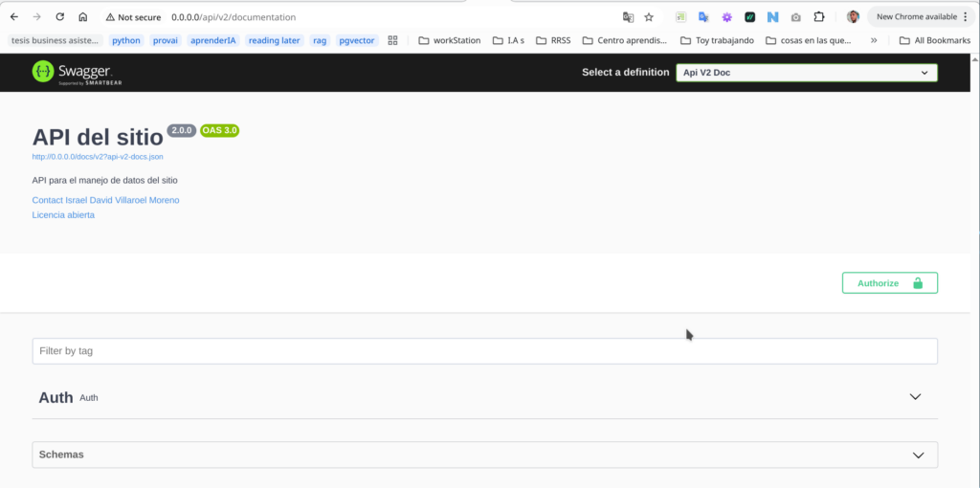Image resolution: width=980 pixels, height=488 pixels.
Task: Click the Authorize button
Action: click(889, 283)
